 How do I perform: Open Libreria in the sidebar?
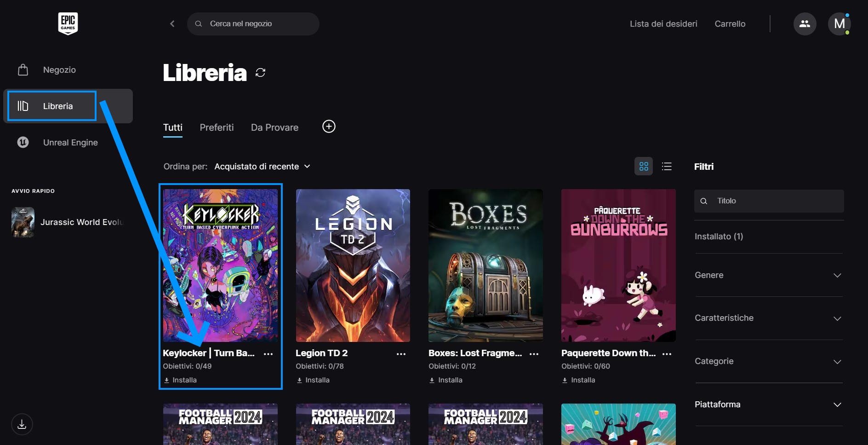pyautogui.click(x=68, y=106)
